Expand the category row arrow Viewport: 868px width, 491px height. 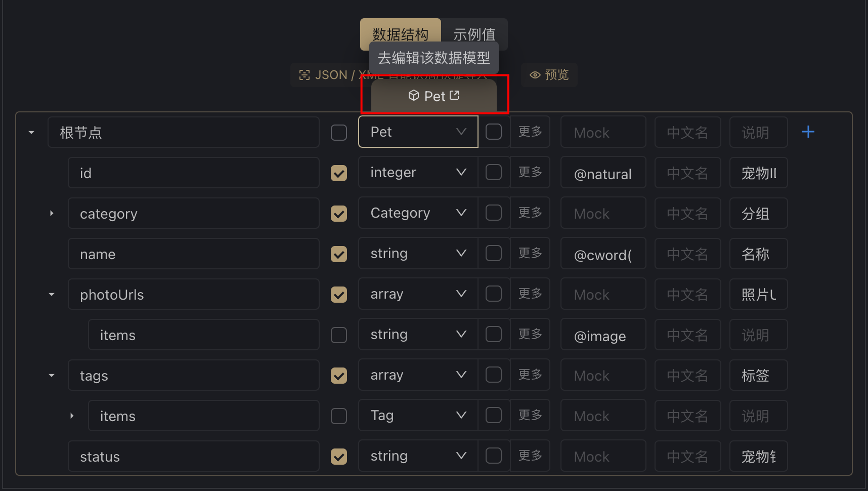point(52,213)
